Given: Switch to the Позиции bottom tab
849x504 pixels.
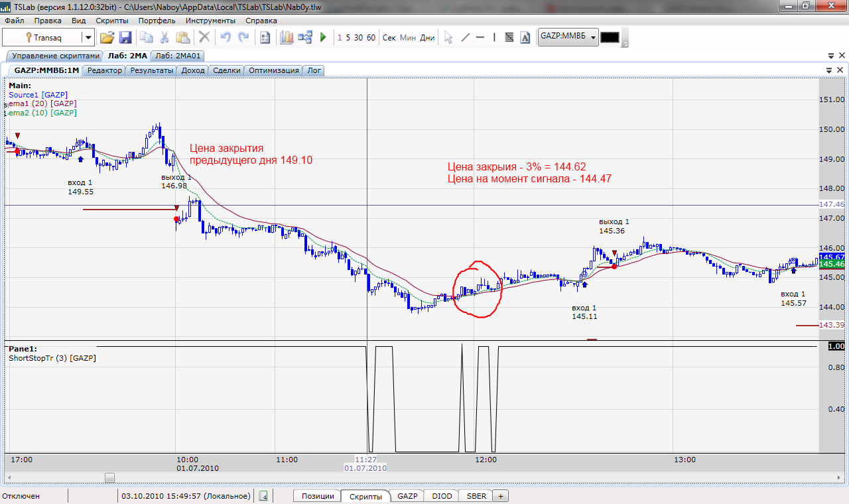Looking at the screenshot, I should click(x=318, y=496).
